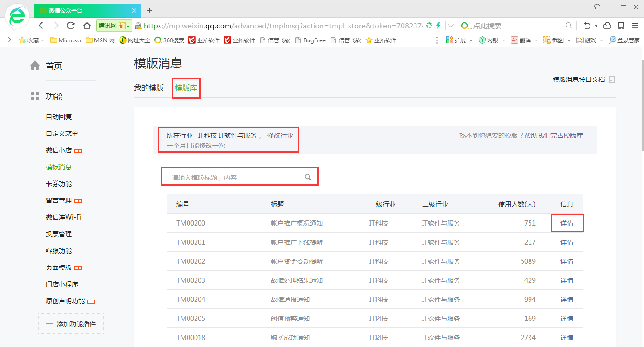Viewport: 644px width, 347px height.
Task: Open 自动回复 in the sidebar
Action: [x=59, y=117]
